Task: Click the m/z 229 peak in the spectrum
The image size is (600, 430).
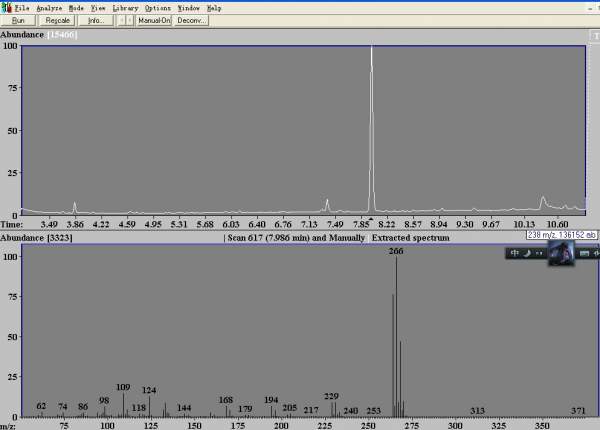Action: tap(332, 409)
